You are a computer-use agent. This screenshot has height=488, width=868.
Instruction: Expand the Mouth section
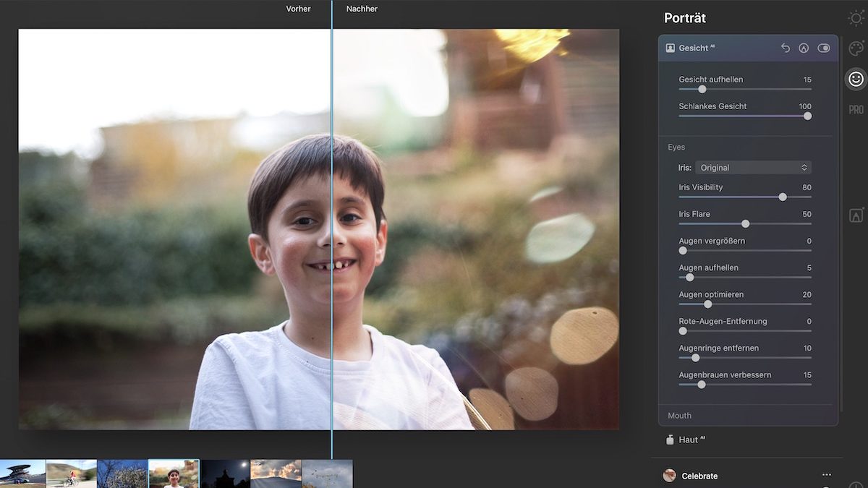pyautogui.click(x=679, y=416)
